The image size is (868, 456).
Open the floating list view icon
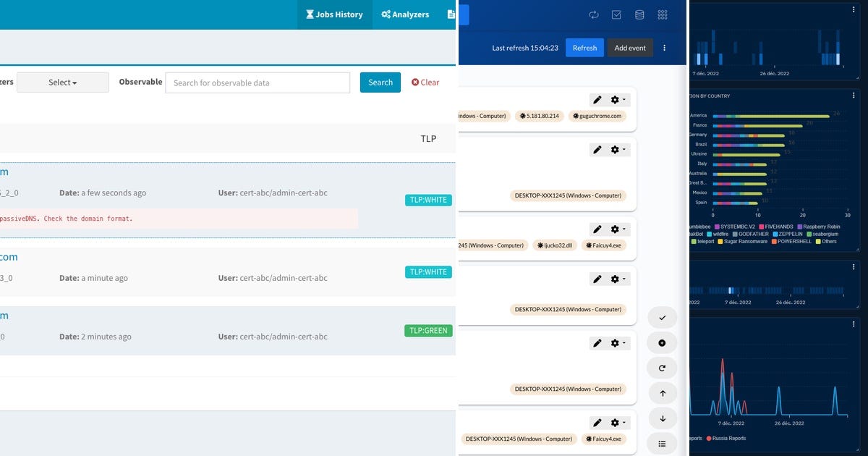[662, 443]
